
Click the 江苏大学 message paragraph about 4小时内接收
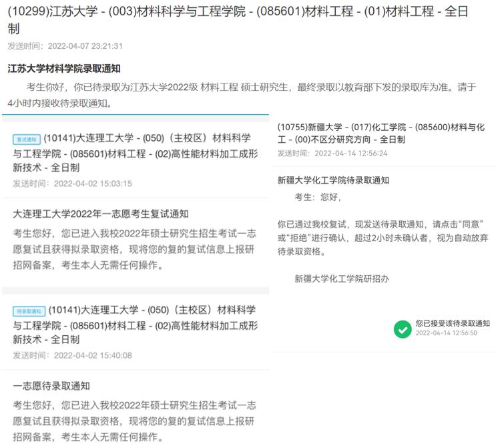242,95
